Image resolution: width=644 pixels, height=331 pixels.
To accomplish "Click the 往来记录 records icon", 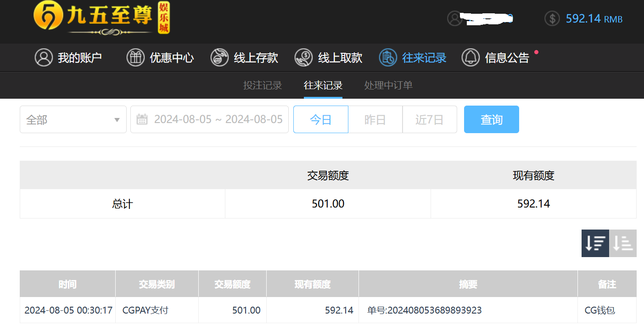I will (x=387, y=58).
